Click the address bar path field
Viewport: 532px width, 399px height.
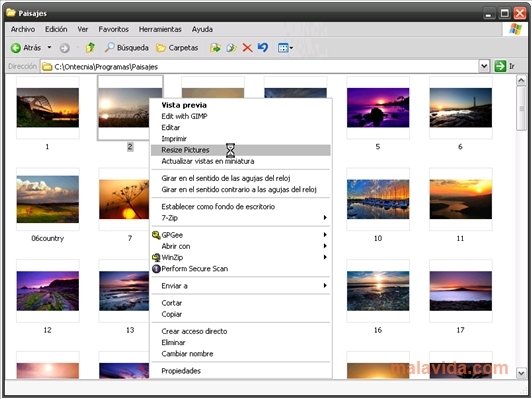(x=260, y=66)
